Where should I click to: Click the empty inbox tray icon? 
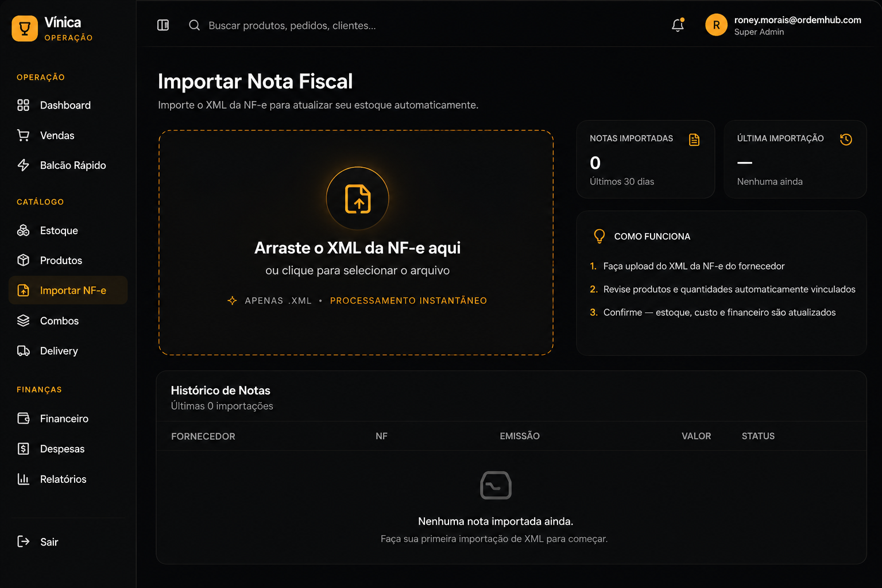point(496,485)
